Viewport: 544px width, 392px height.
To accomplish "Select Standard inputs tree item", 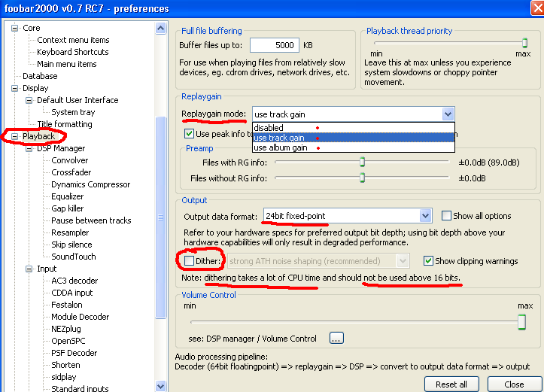I will (x=80, y=388).
